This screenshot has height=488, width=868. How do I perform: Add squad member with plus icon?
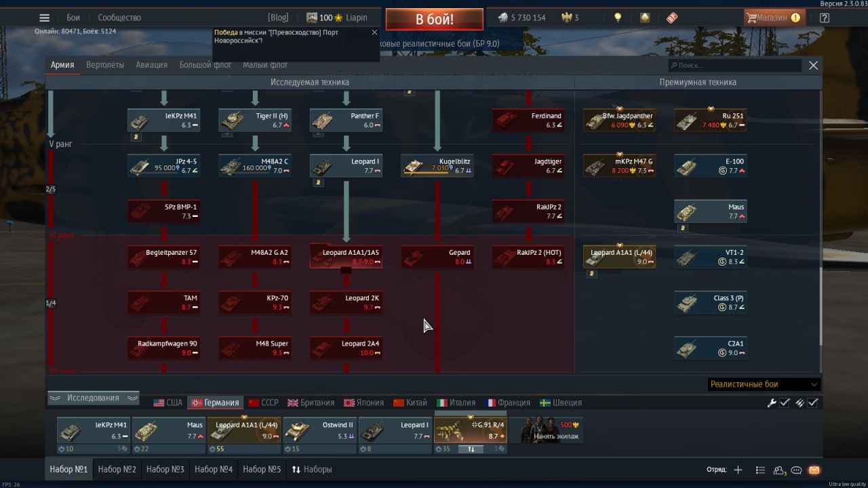coord(738,470)
